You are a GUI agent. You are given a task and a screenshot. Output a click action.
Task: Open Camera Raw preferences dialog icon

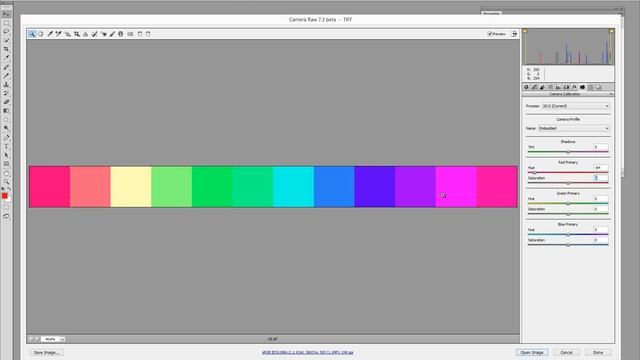pyautogui.click(x=130, y=34)
